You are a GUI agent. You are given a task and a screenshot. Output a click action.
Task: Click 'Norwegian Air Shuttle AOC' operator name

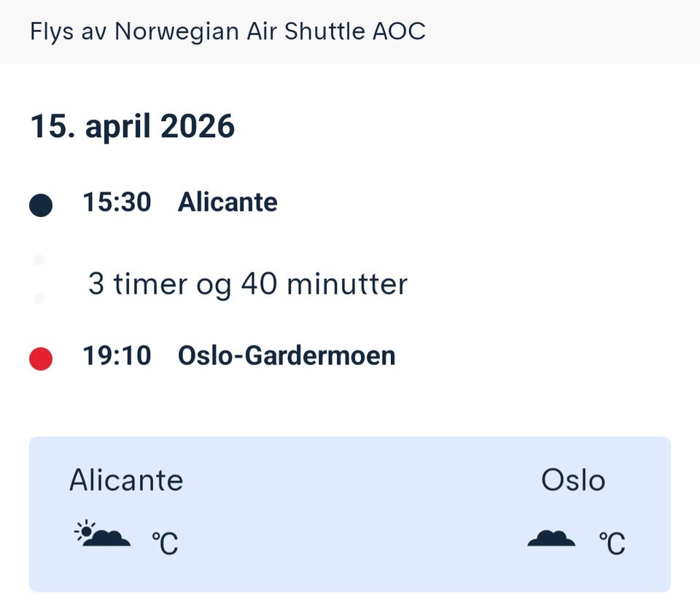pos(271,32)
